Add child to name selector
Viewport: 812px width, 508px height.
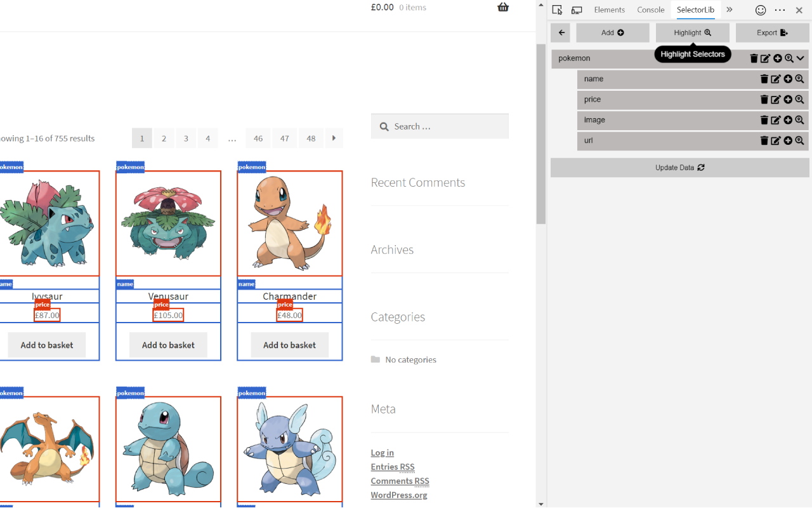(x=788, y=79)
